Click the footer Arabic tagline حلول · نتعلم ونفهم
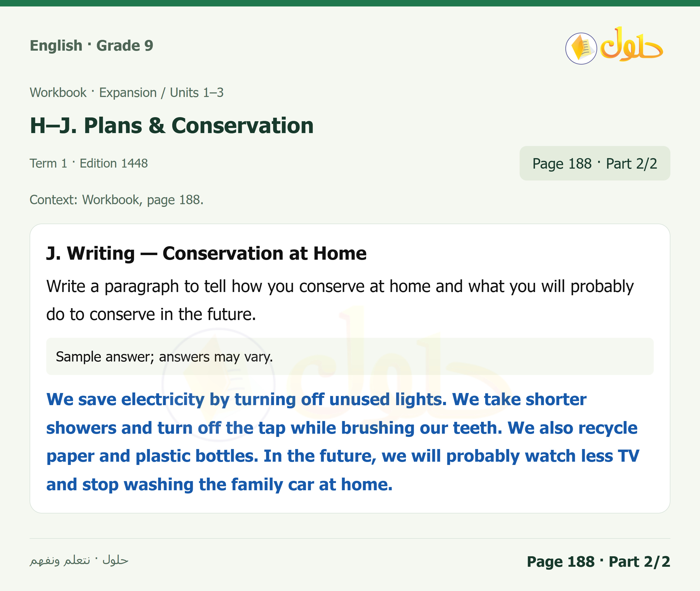 tap(79, 560)
